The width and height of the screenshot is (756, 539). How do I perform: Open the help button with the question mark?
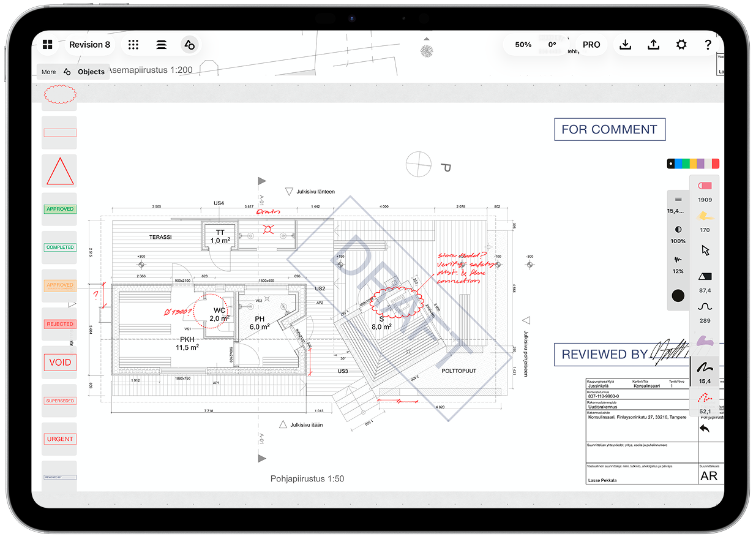pos(708,44)
